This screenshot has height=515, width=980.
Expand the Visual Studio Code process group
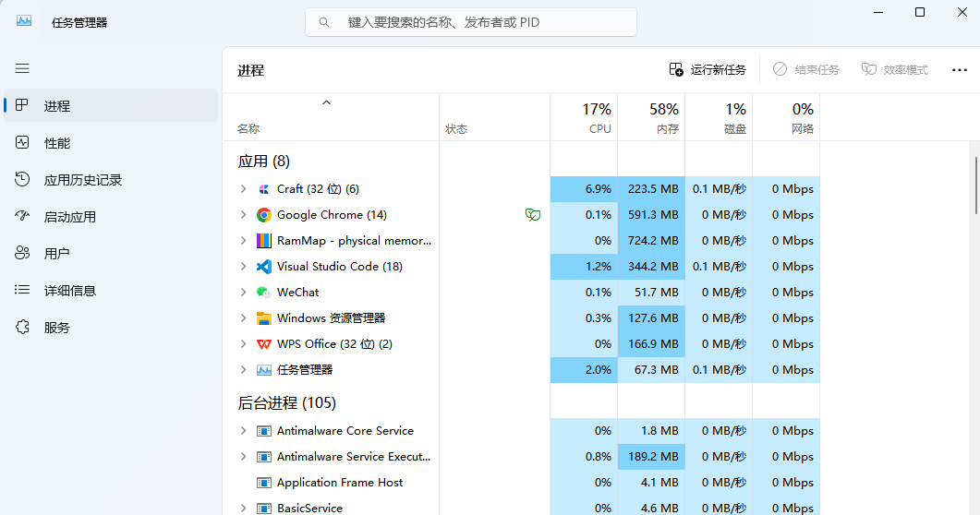pos(244,267)
